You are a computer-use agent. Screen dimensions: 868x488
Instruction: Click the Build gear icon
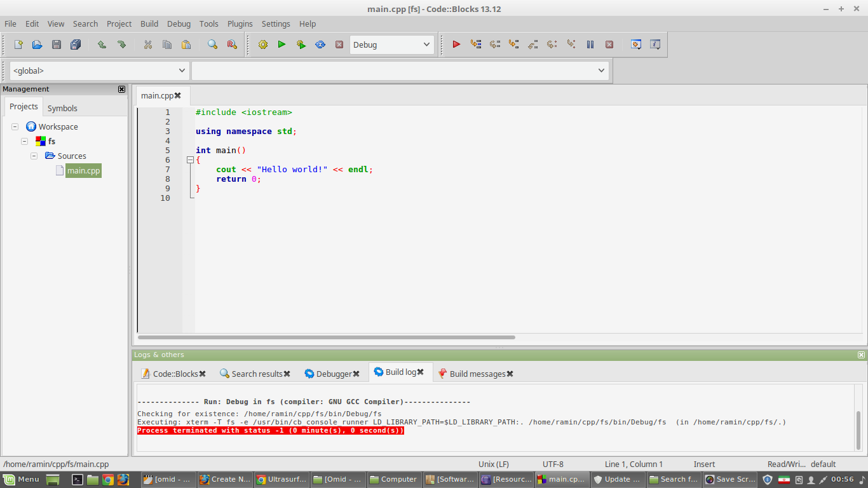263,44
